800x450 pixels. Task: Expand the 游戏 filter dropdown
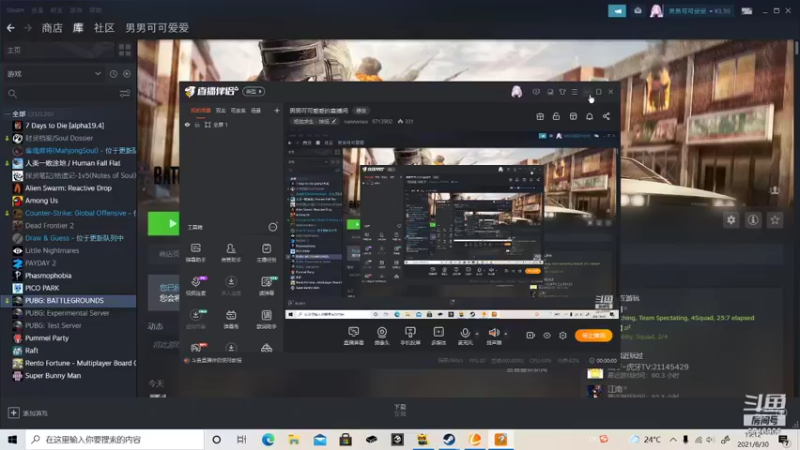[54, 74]
